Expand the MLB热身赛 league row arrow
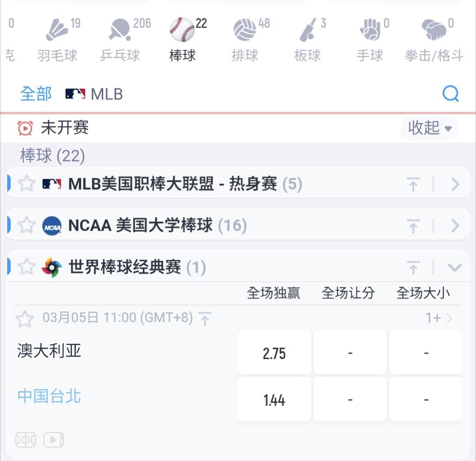 (x=455, y=184)
